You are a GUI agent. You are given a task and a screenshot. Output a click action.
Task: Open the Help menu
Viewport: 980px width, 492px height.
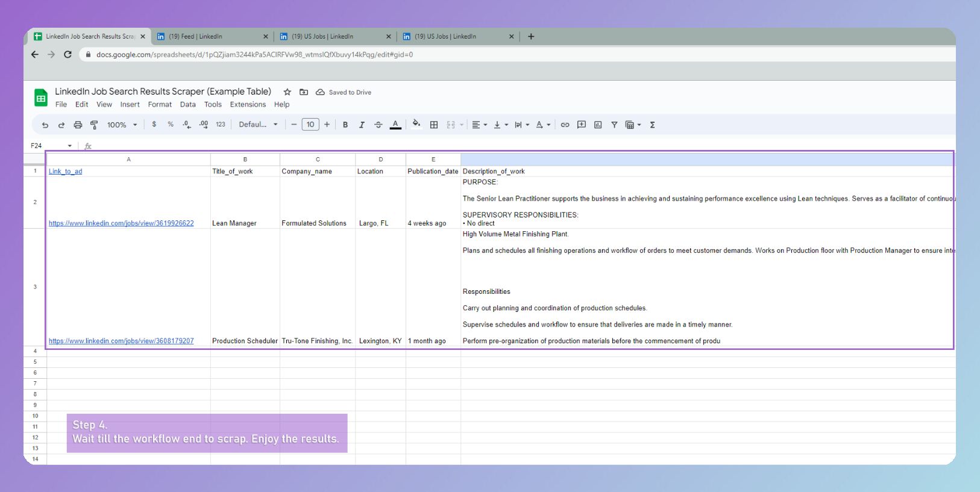coord(281,104)
